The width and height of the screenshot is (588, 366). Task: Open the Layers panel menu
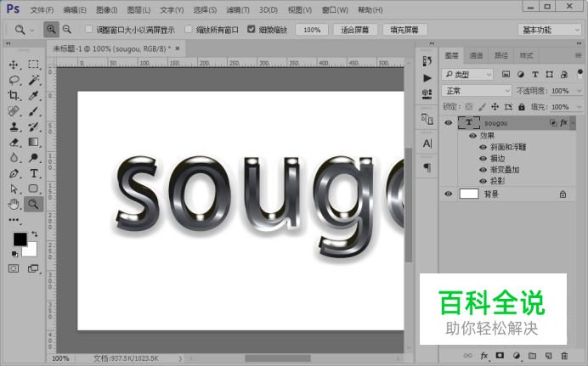click(x=578, y=55)
